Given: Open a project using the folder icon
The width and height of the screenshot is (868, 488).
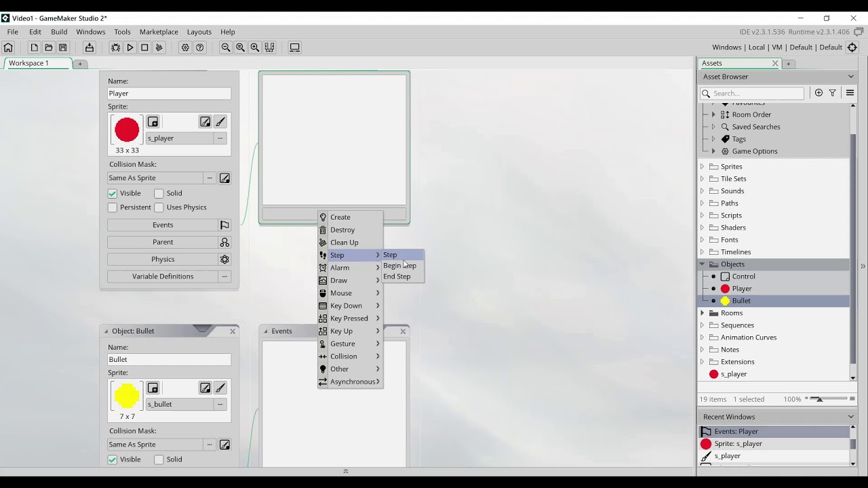Looking at the screenshot, I should 48,47.
